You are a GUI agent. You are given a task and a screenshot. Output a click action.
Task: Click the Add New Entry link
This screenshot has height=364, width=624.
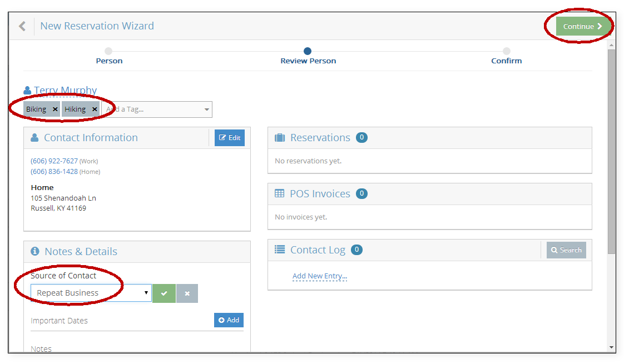(320, 276)
